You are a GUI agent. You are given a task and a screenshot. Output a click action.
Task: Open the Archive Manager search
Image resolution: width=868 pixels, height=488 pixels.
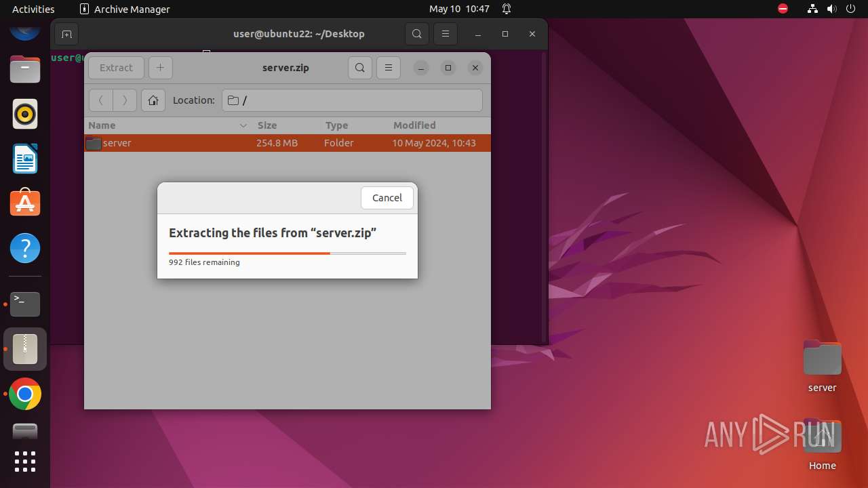pyautogui.click(x=360, y=68)
